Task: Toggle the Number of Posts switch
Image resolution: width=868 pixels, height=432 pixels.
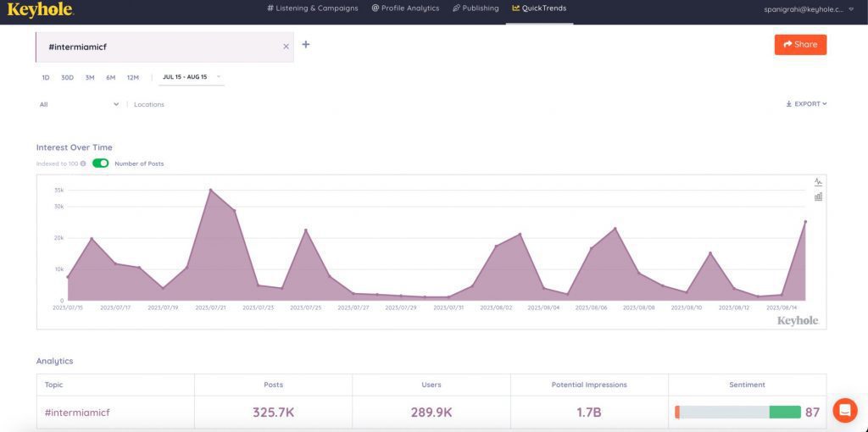Action: [100, 163]
